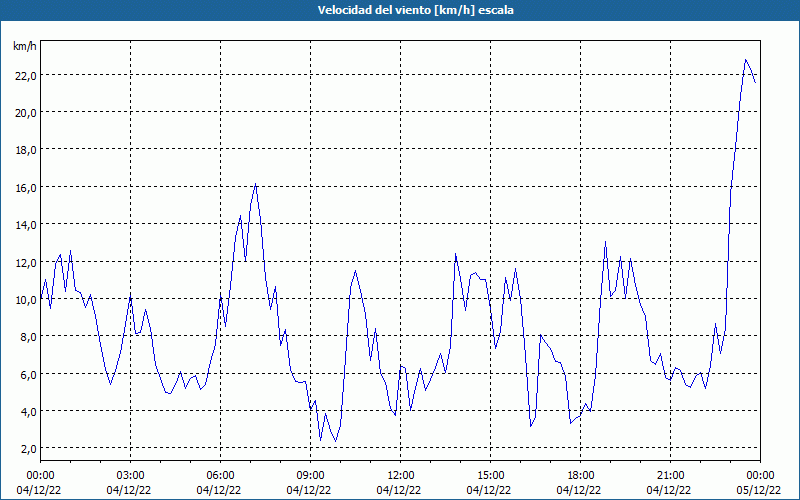This screenshot has height=500, width=800.
Task: Select the '12,0' y-axis value
Action: (25, 262)
